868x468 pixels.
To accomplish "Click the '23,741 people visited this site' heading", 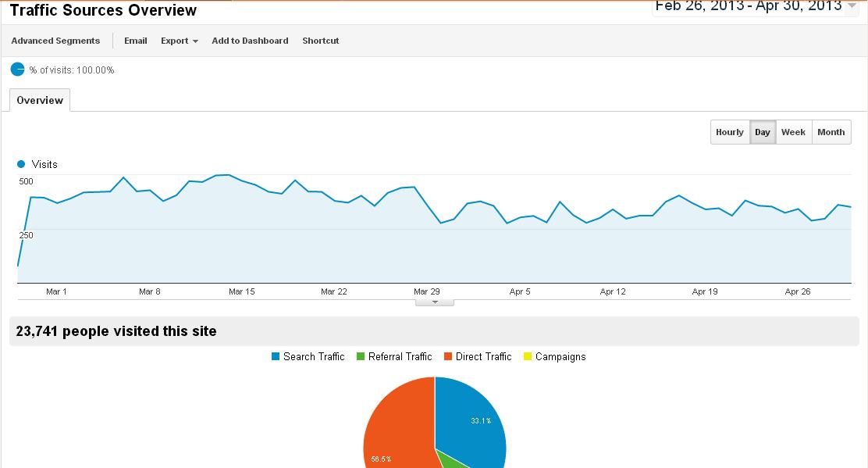I will click(116, 331).
